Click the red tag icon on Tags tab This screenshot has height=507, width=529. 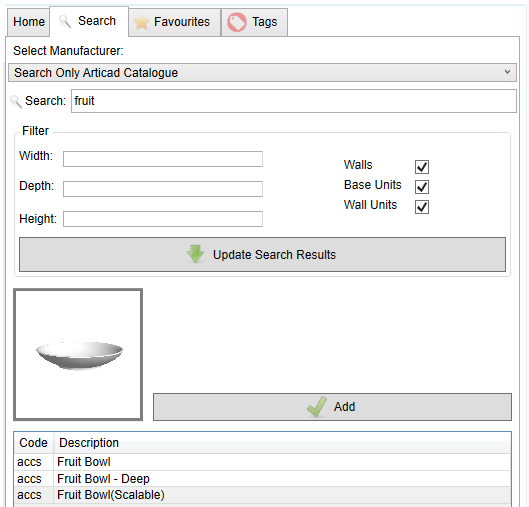click(x=237, y=22)
